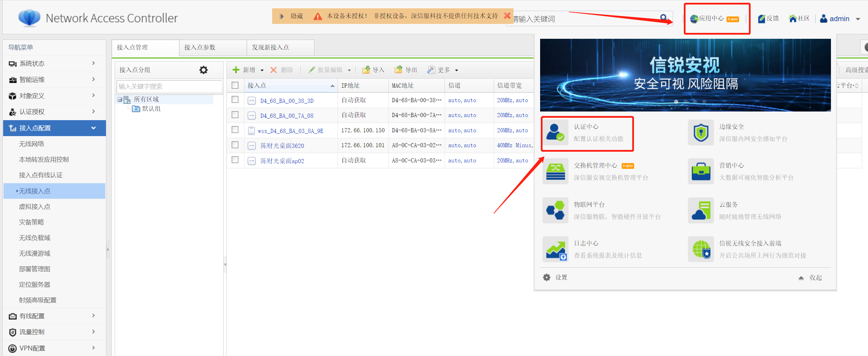Open the 物联网平台 hexagon icon
Screen dimensions: 868x356
[555, 210]
